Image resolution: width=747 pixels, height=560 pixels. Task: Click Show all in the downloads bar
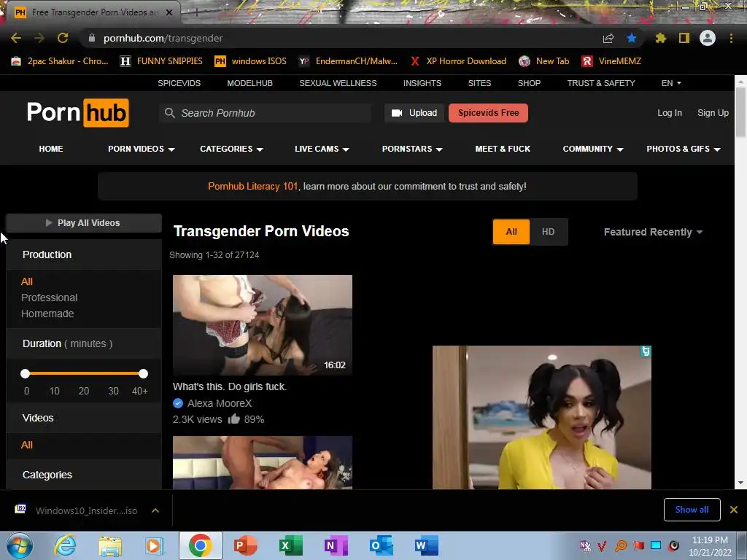(x=692, y=510)
